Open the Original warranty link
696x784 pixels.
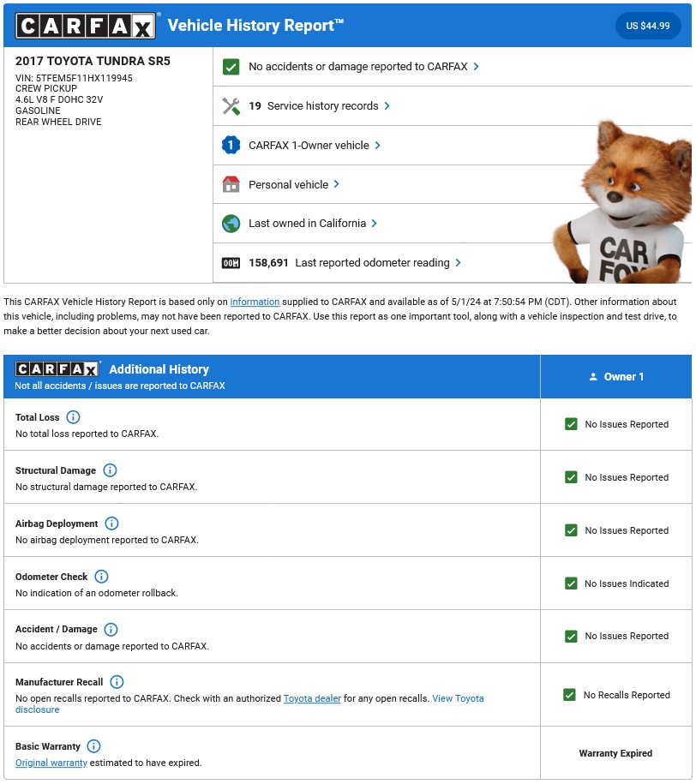[51, 763]
